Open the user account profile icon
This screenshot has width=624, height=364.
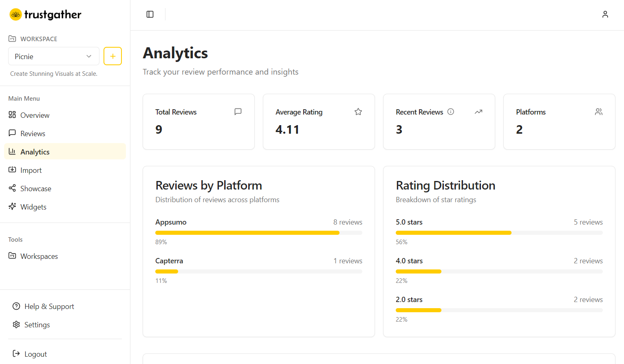[605, 14]
